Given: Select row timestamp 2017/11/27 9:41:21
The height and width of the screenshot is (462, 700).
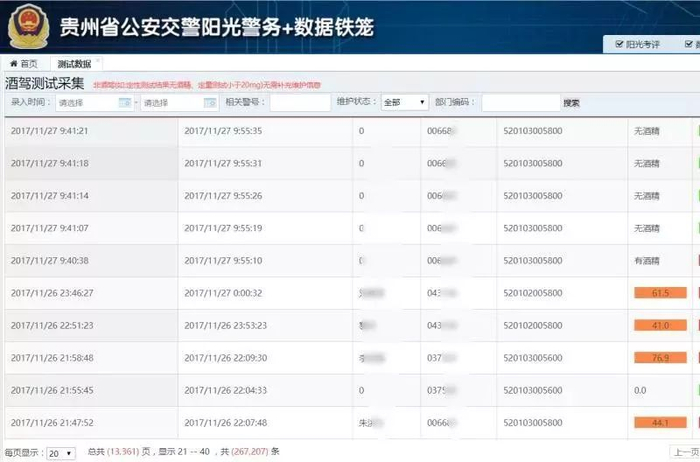Looking at the screenshot, I should tap(50, 131).
